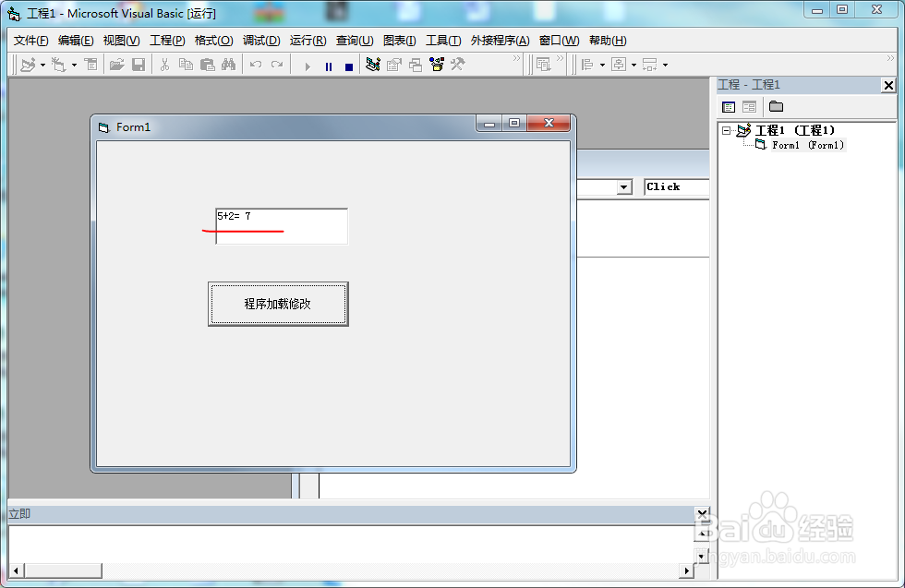The image size is (905, 588).
Task: Open the object list dropdown in code window
Action: click(624, 187)
